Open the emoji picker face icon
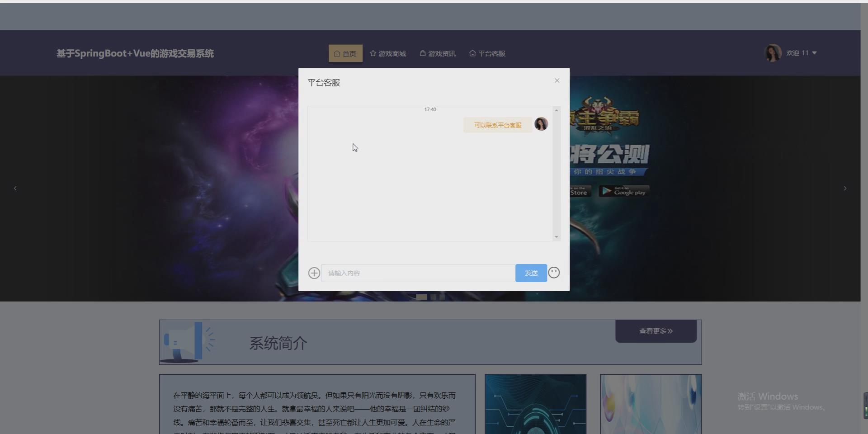This screenshot has width=868, height=434. pyautogui.click(x=554, y=273)
